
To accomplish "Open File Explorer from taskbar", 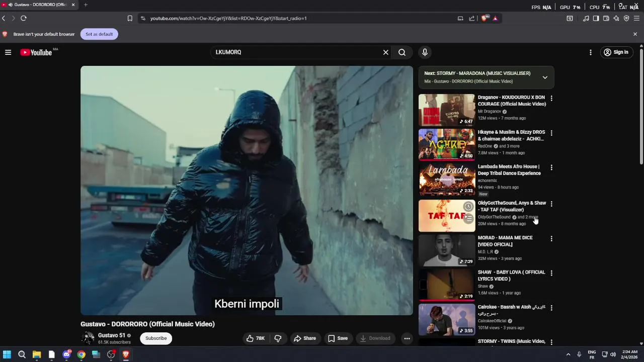I will (37, 354).
